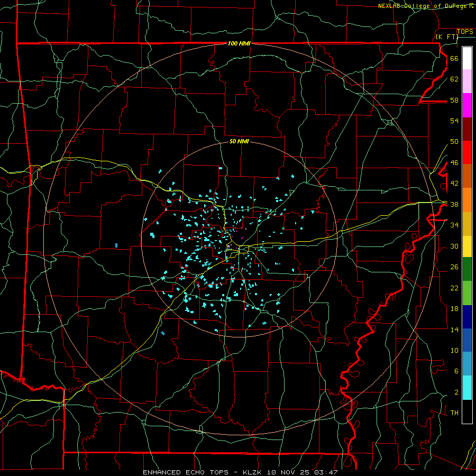Click the magenta swatch between 54 and 58
Viewport: 476px width, 476px height.
[467, 105]
